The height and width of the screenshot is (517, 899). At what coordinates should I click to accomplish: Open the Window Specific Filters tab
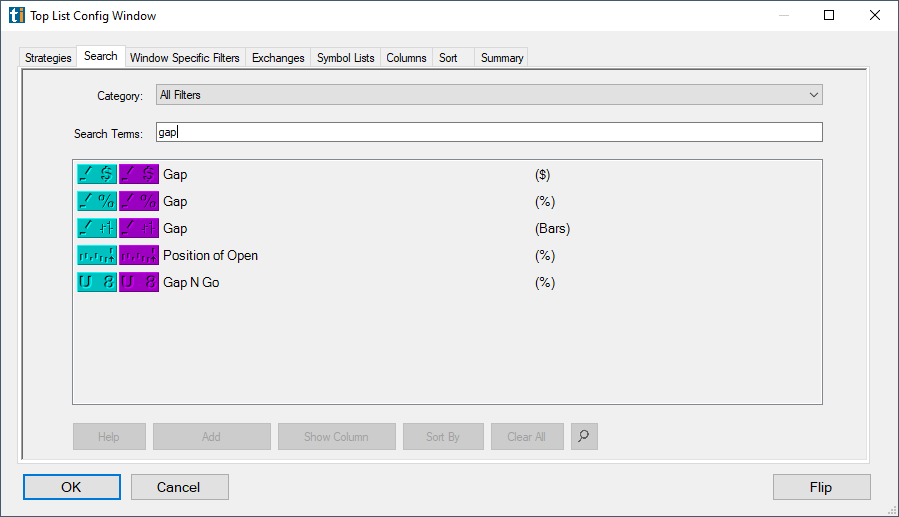(185, 58)
